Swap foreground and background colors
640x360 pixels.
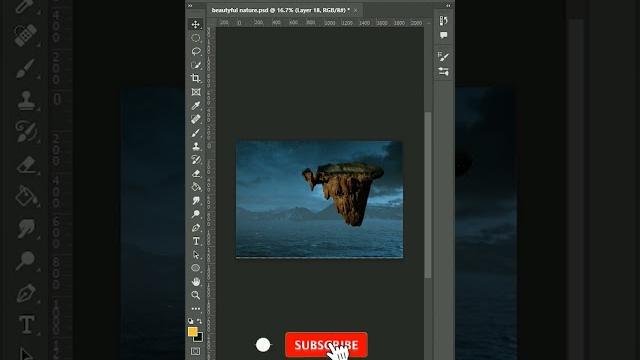click(200, 321)
